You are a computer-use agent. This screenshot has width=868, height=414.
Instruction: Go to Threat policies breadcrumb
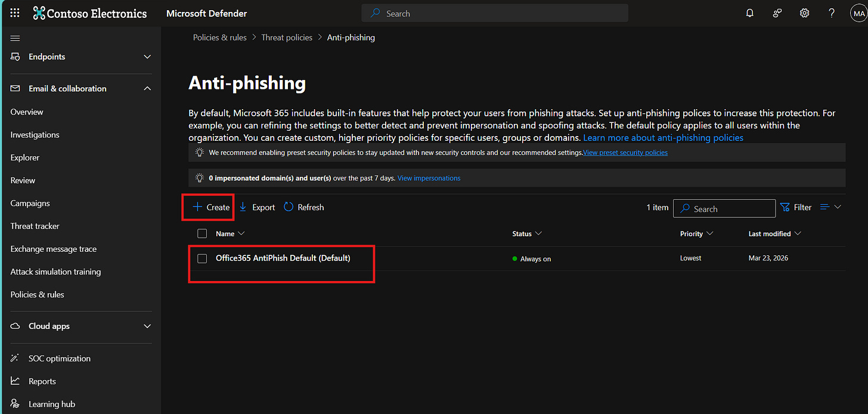coord(287,38)
